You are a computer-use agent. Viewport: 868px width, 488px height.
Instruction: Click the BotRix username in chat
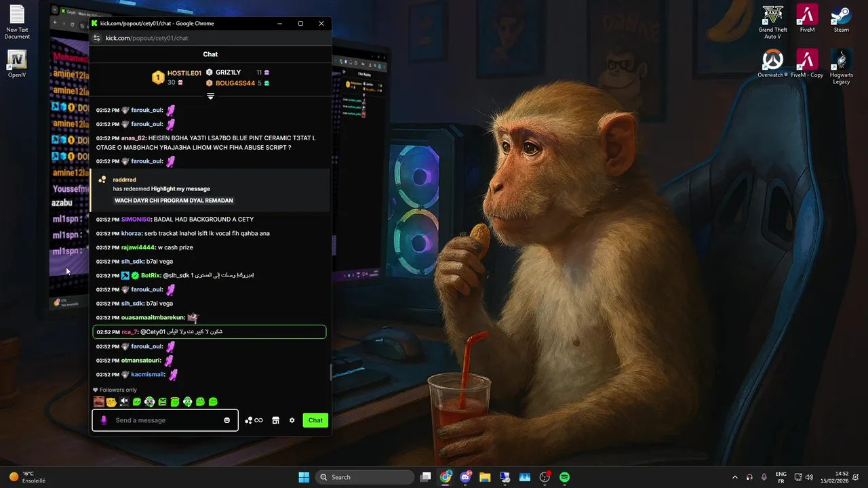(150, 275)
